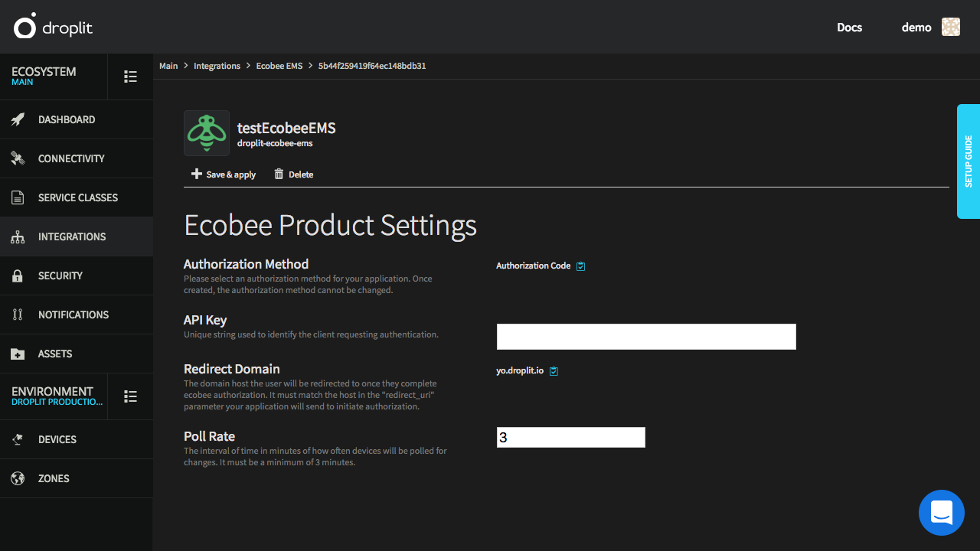Go to Connectivity section

[77, 158]
